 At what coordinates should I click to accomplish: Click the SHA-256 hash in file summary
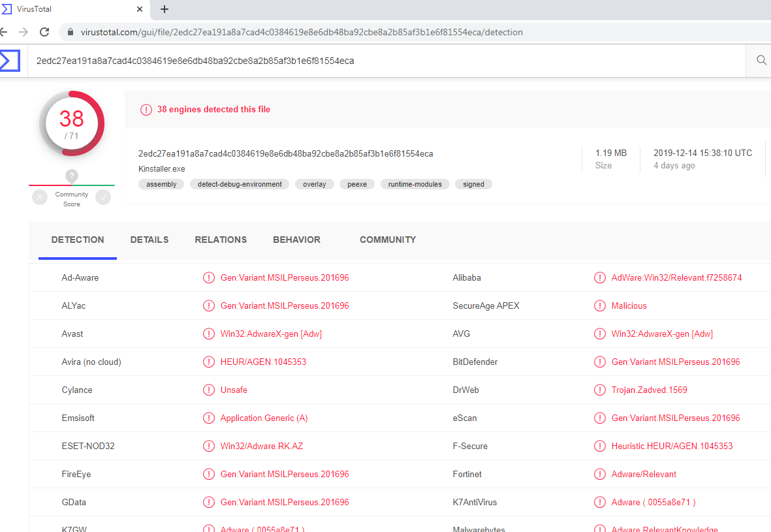(286, 154)
